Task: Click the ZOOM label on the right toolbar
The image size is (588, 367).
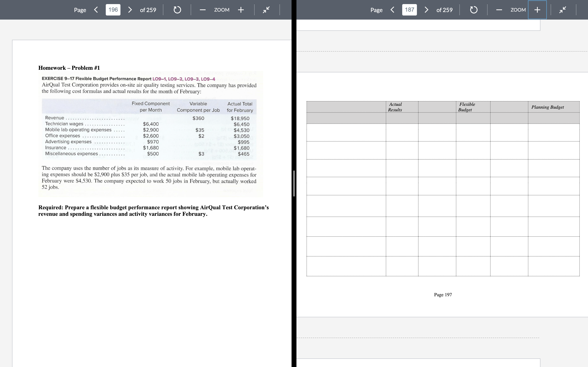Action: pyautogui.click(x=518, y=10)
